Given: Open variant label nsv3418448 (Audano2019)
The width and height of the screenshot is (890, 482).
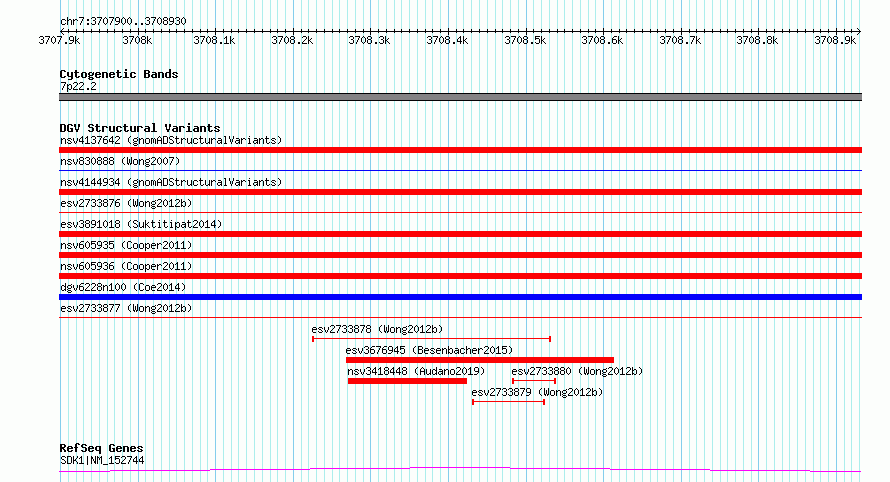Looking at the screenshot, I should coord(416,371).
